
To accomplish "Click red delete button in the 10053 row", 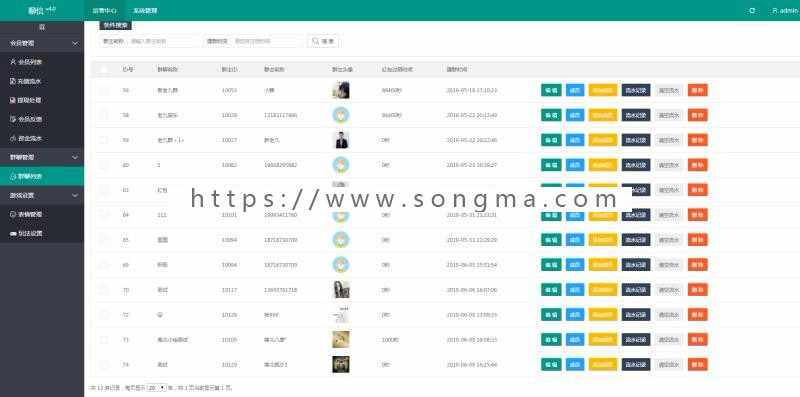I will click(697, 90).
